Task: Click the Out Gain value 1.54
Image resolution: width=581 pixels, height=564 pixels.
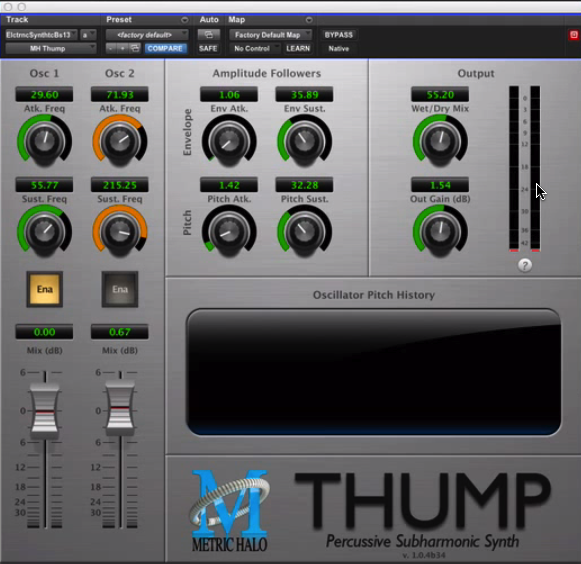Action: [x=440, y=185]
